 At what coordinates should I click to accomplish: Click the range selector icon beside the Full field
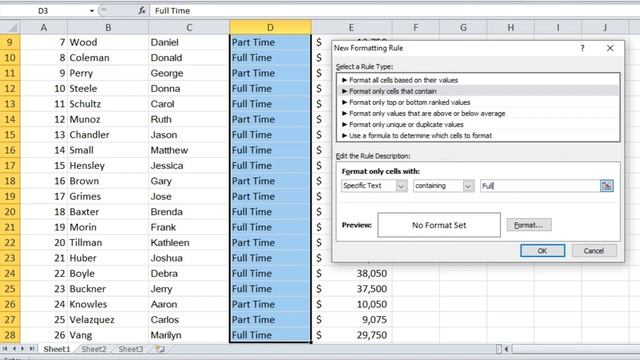607,186
